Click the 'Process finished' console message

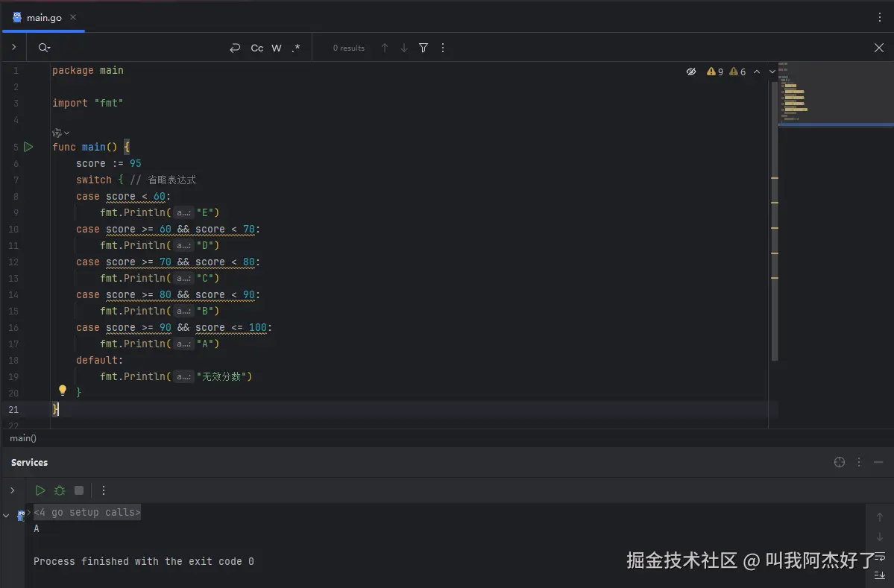(143, 561)
